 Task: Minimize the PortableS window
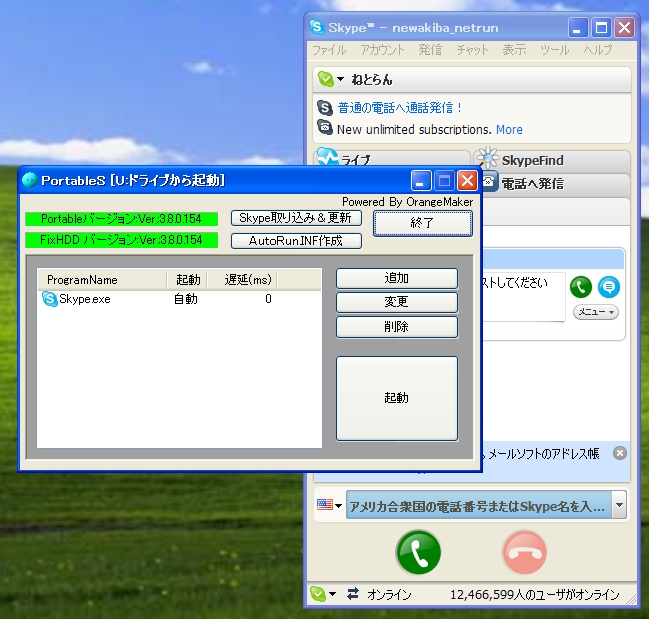421,181
